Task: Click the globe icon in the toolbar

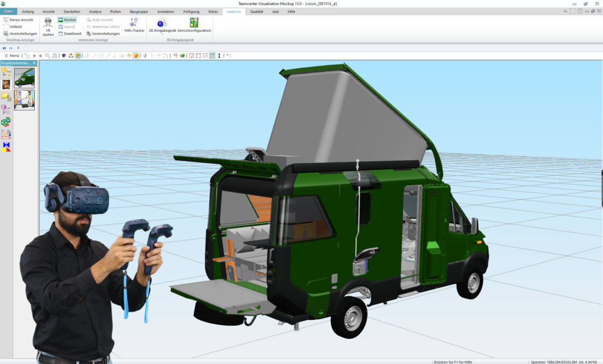Action: (183, 56)
